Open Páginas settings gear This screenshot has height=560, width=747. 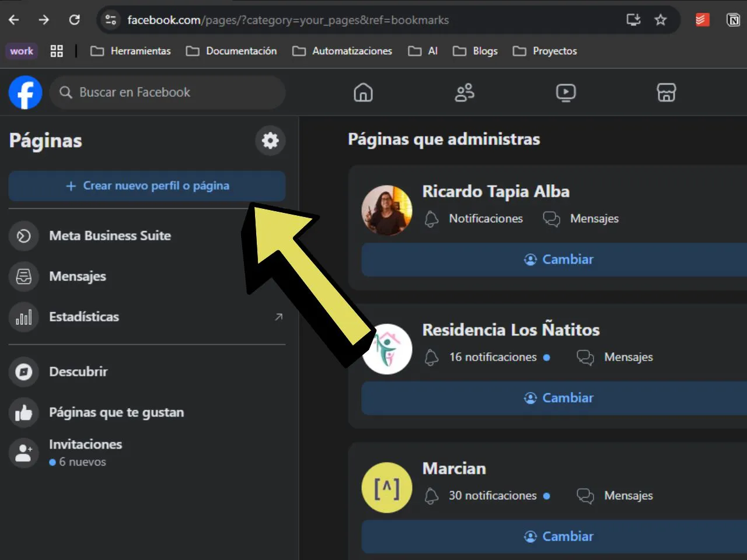pos(270,141)
